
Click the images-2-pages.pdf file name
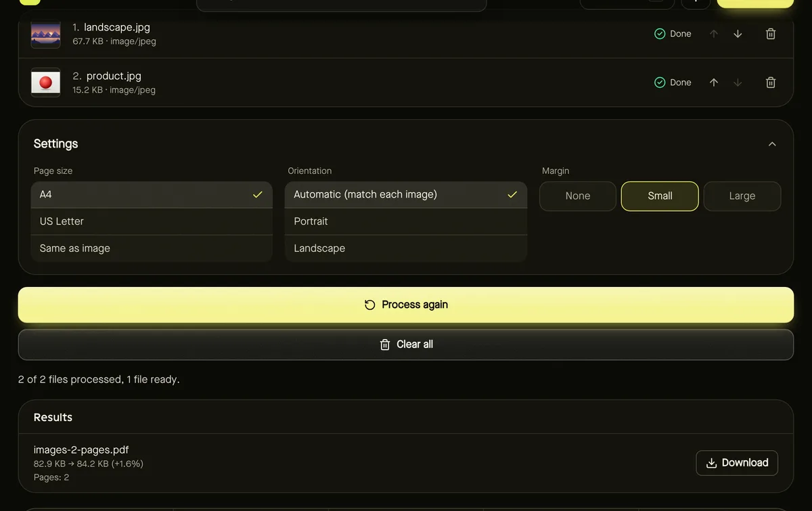pos(81,450)
